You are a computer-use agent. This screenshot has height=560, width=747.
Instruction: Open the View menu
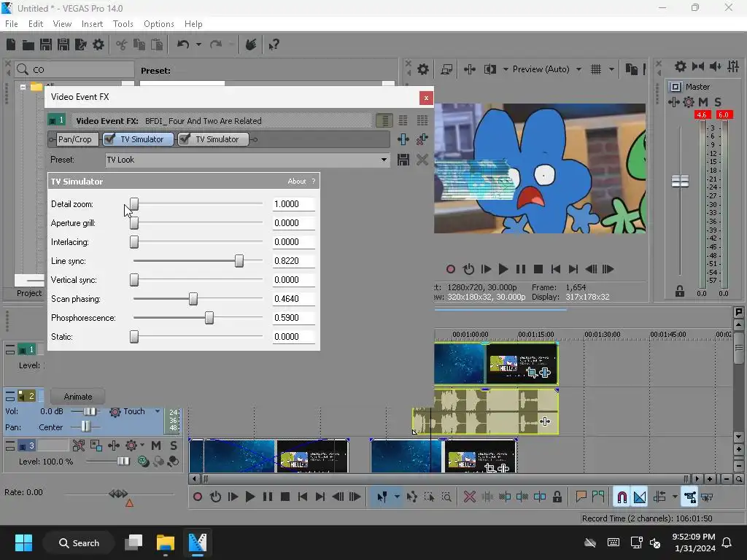point(63,24)
